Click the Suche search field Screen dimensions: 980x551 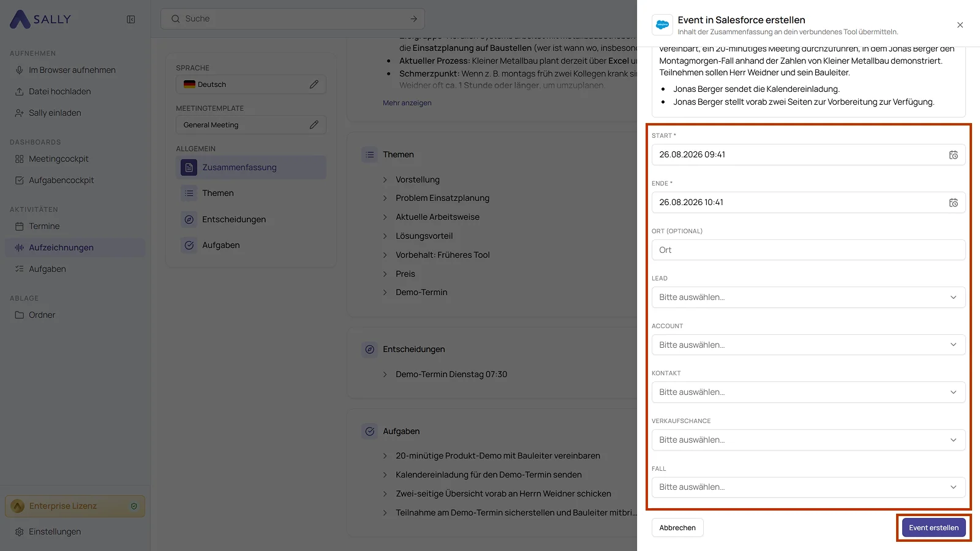(293, 19)
